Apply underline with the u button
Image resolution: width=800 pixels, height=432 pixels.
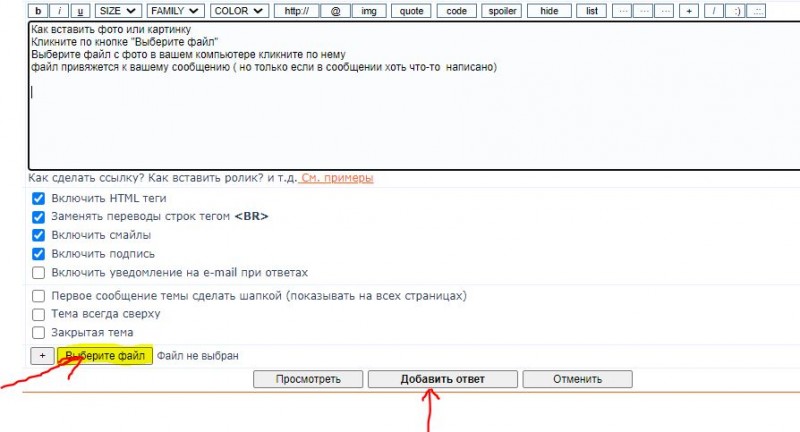tap(81, 11)
